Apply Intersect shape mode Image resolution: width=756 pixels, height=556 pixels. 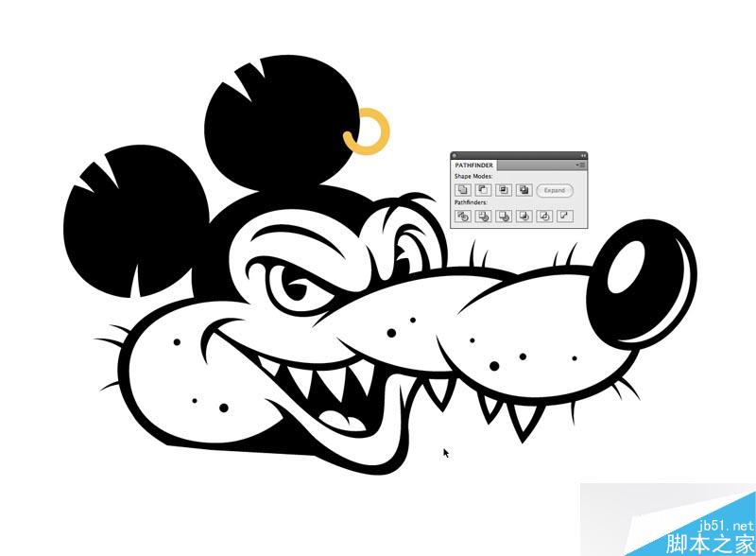tap(504, 190)
